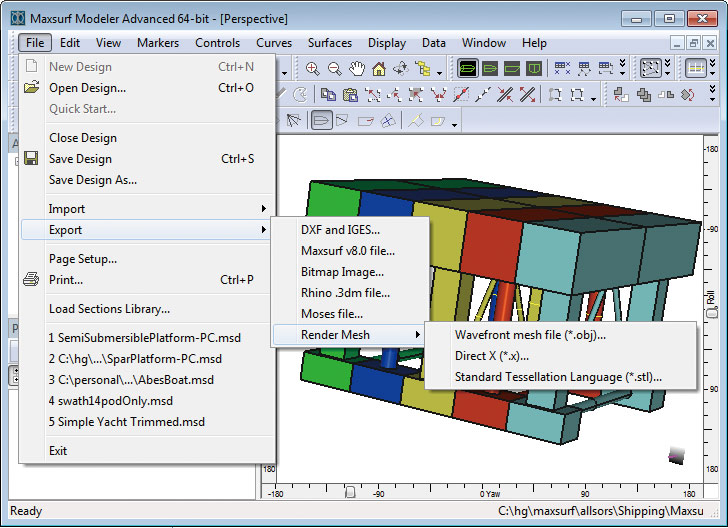This screenshot has height=528, width=728.
Task: Click the delete row/column crossed-lines icon
Action: pyautogui.click(x=527, y=95)
